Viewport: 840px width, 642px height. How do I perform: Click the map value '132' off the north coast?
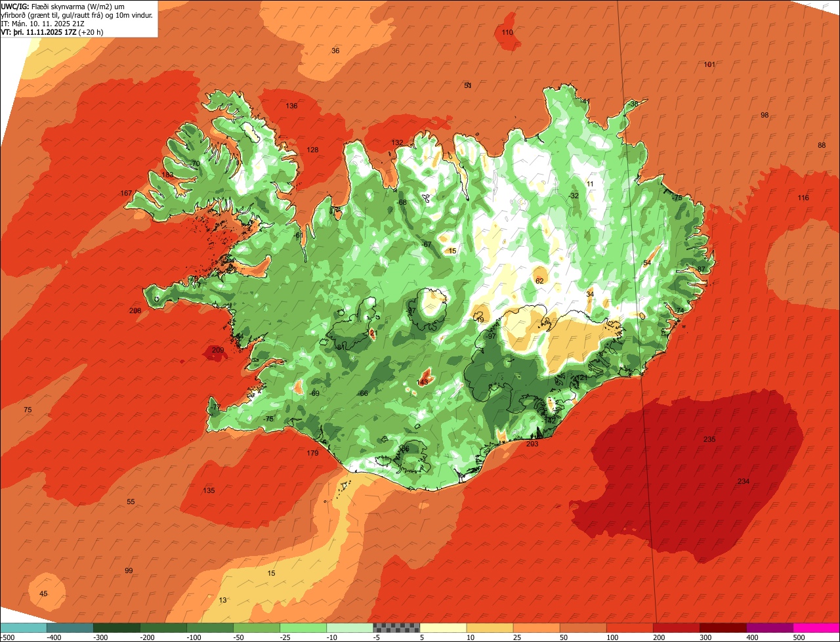[397, 142]
